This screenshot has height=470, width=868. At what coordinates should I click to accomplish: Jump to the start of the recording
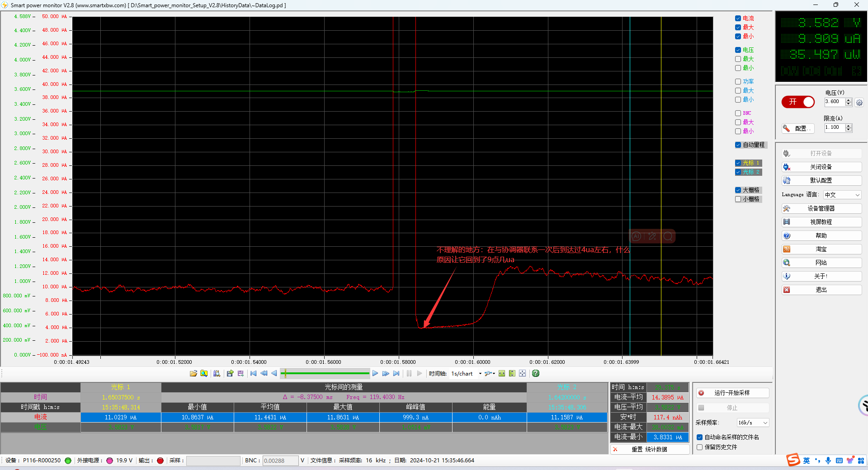click(254, 373)
